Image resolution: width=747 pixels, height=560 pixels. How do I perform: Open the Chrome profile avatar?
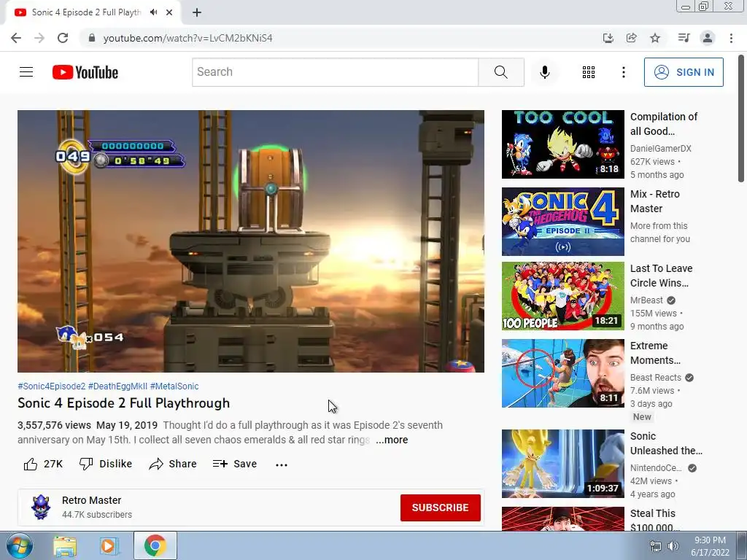(x=708, y=38)
